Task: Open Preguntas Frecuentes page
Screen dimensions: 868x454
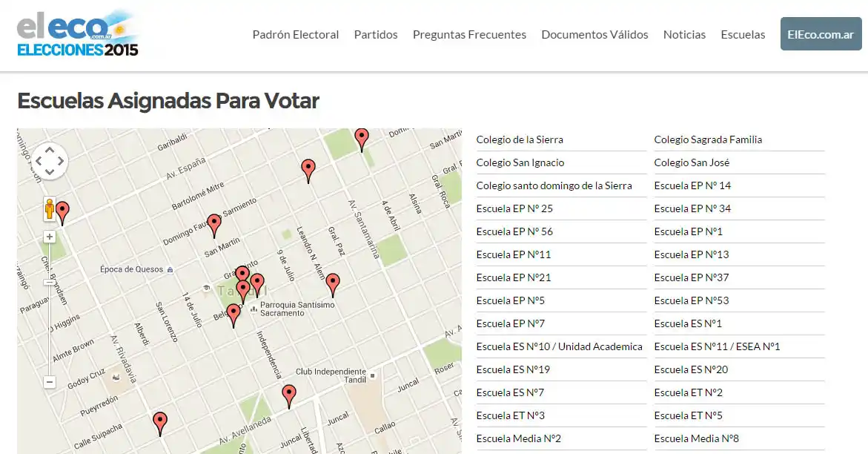Action: [x=469, y=34]
